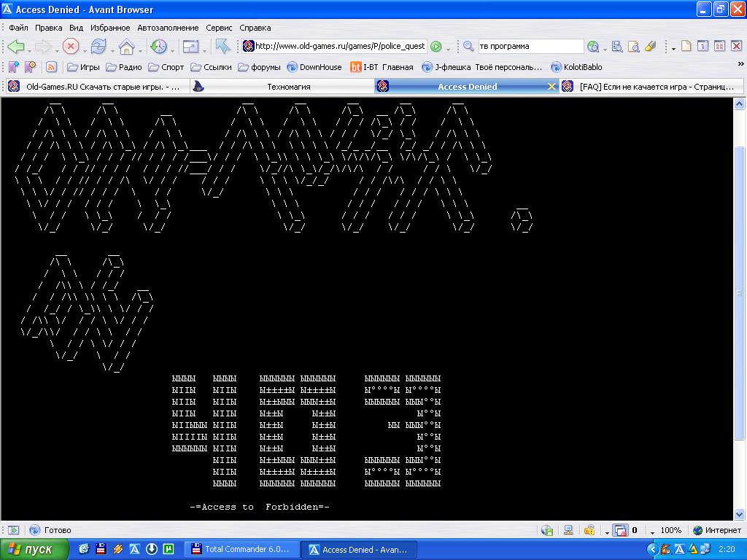Open the History clock icon
Screen dimensions: 747x560
[x=158, y=46]
